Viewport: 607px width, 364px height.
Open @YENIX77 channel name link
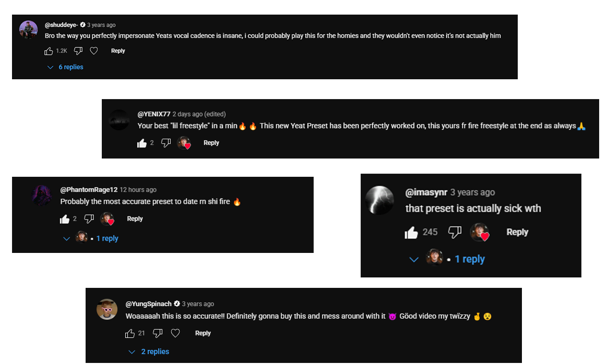(x=154, y=114)
